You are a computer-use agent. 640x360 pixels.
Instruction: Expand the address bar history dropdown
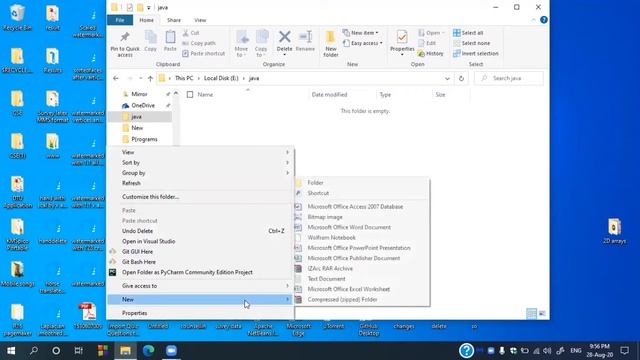coord(447,78)
